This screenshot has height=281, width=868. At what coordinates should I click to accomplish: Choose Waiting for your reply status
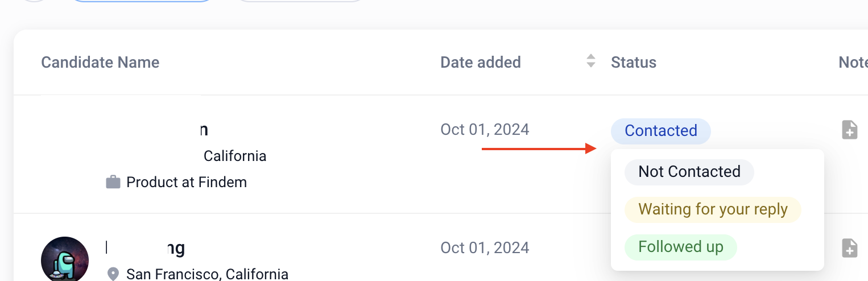pos(712,209)
